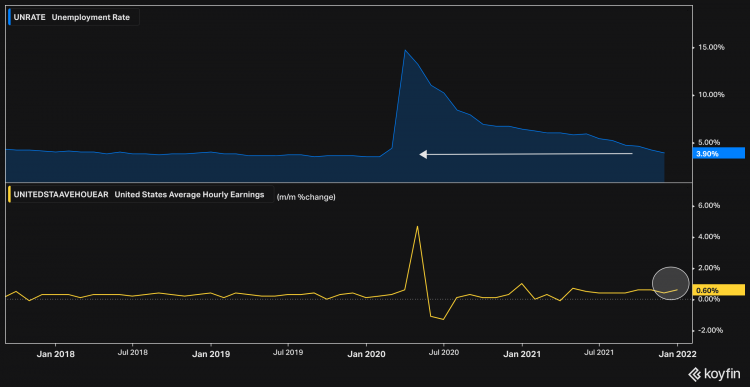Click the 0.00% axis label
Image resolution: width=750 pixels, height=387 pixels.
pos(709,299)
